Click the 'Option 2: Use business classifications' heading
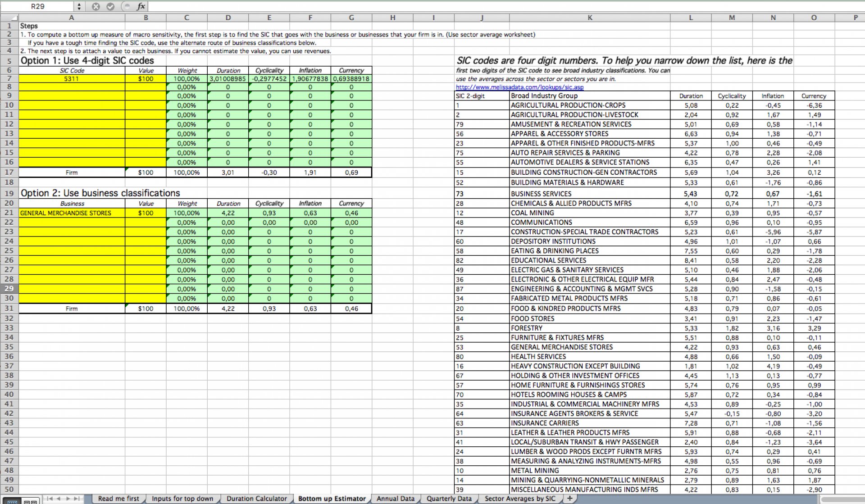 [x=100, y=193]
